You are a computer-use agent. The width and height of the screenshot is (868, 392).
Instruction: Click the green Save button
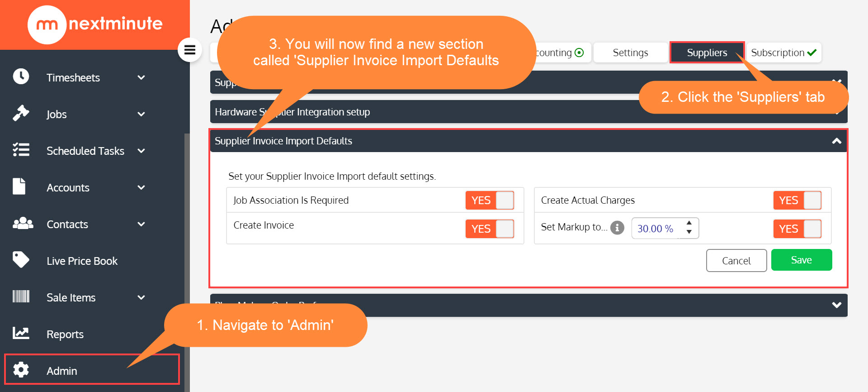click(x=802, y=260)
